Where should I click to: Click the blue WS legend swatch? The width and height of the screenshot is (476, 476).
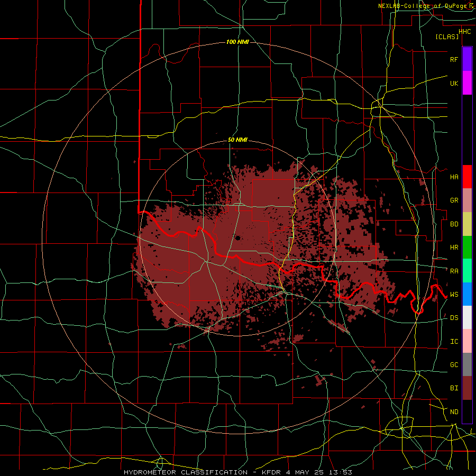tap(467, 294)
